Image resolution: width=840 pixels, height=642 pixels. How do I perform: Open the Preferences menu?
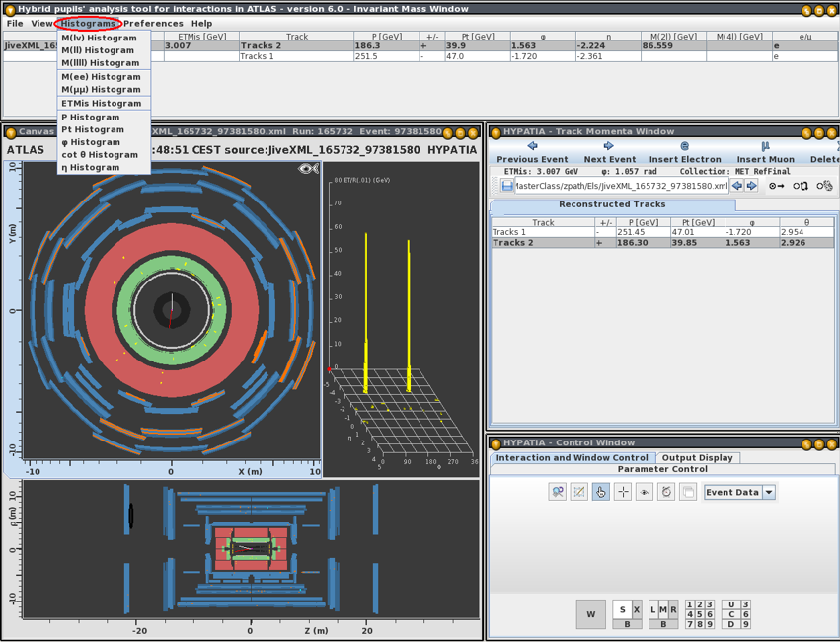point(153,23)
